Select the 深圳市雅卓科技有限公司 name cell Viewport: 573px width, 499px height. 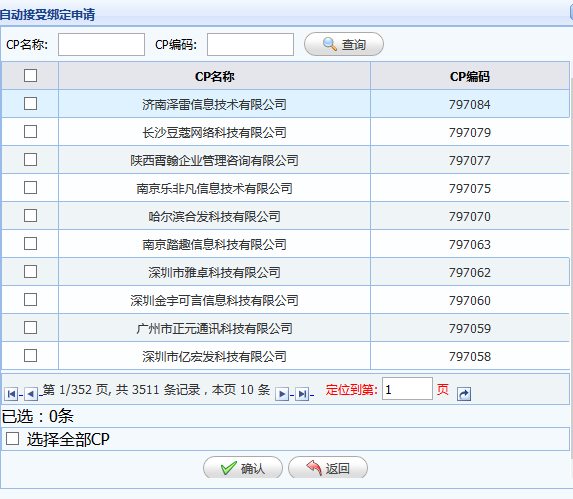[x=214, y=272]
